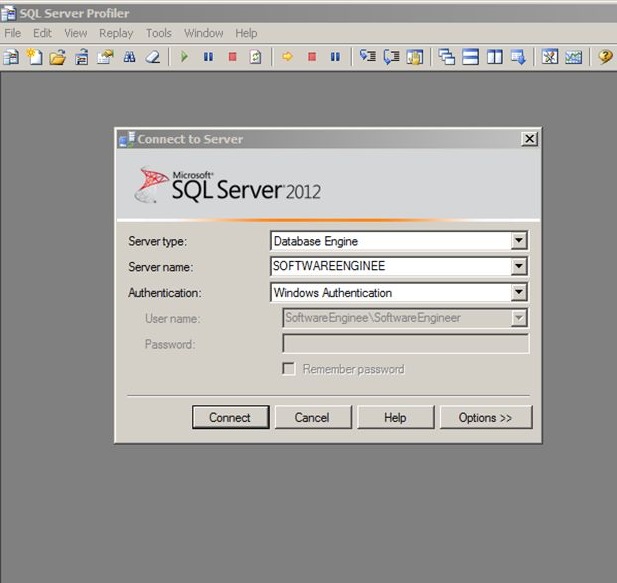Open the Window menu
Viewport: 617px width, 583px height.
(203, 33)
